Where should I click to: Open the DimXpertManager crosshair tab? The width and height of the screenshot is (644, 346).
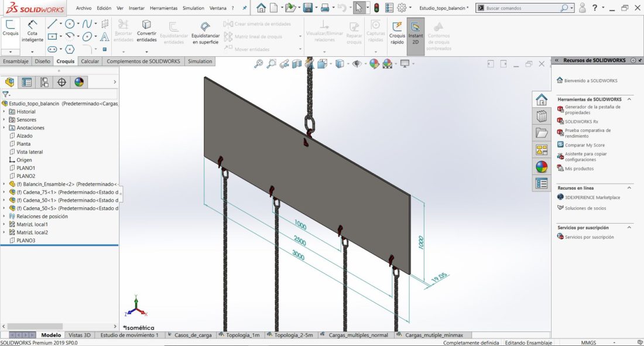click(x=61, y=82)
